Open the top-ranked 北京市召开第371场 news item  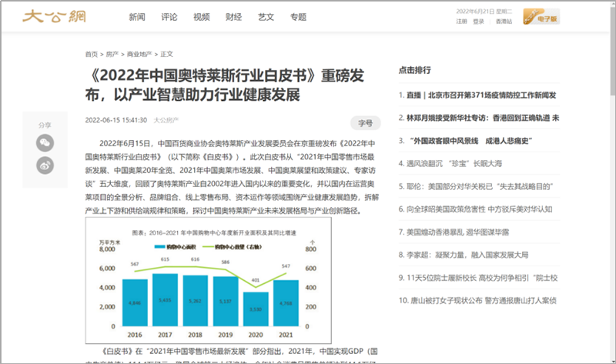481,95
